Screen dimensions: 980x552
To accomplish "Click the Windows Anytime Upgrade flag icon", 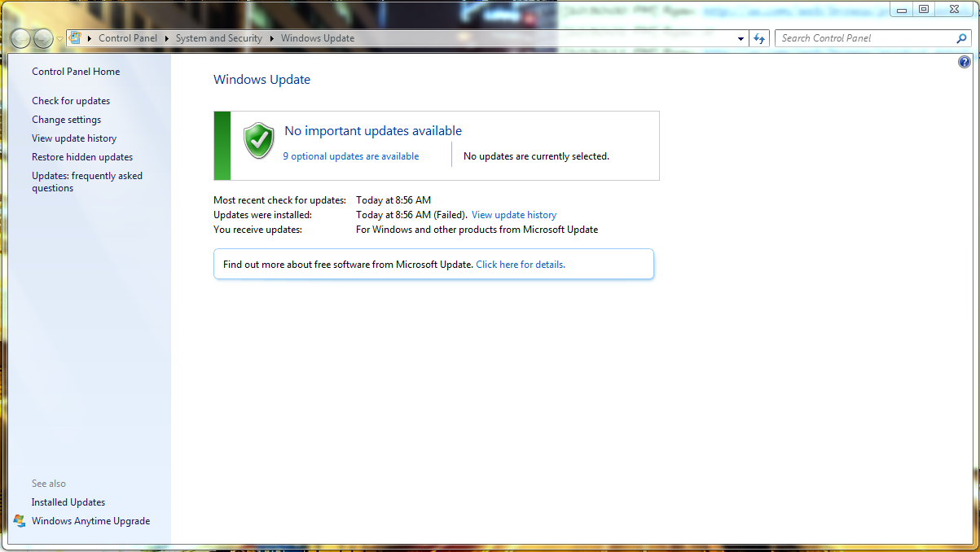I will [x=20, y=521].
